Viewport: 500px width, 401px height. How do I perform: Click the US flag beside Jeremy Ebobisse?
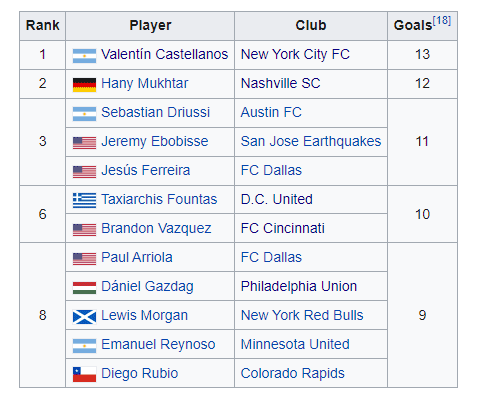84,143
